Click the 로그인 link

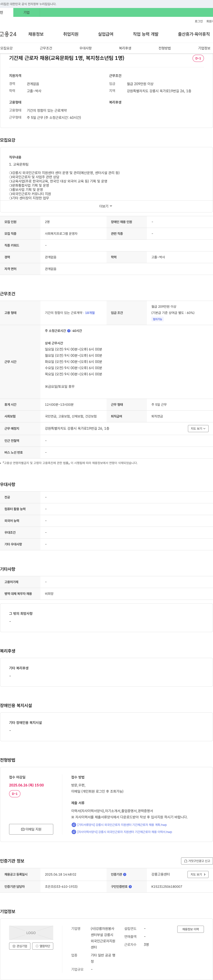[199, 21]
